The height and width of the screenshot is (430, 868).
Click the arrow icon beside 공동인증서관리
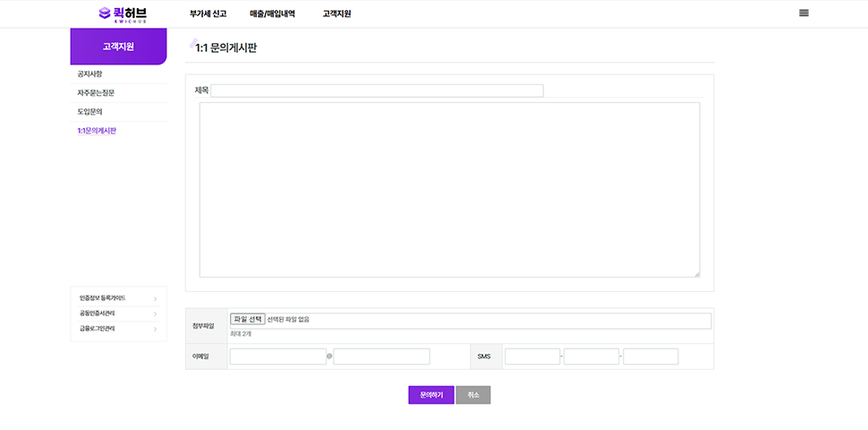[155, 314]
